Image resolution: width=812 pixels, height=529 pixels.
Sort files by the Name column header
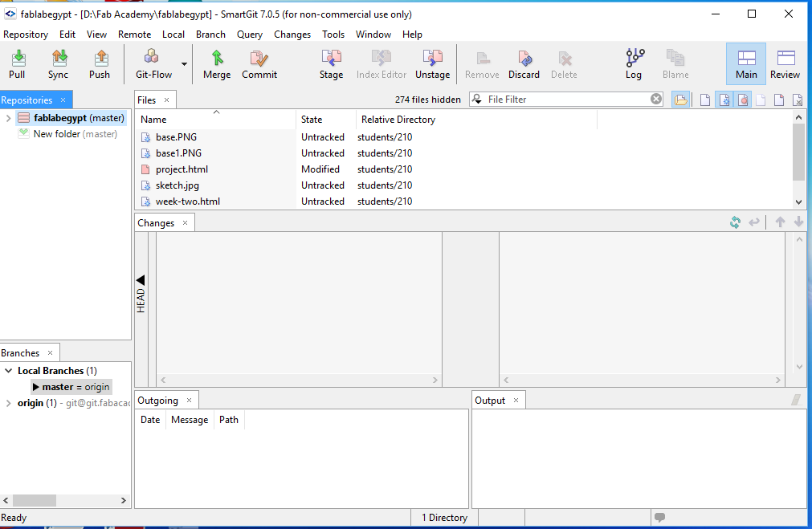click(215, 119)
